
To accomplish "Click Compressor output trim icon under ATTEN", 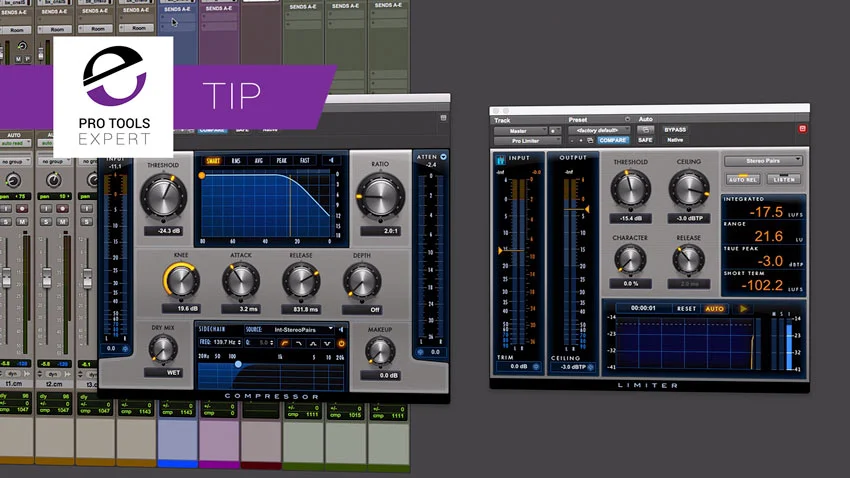I will pos(421,352).
